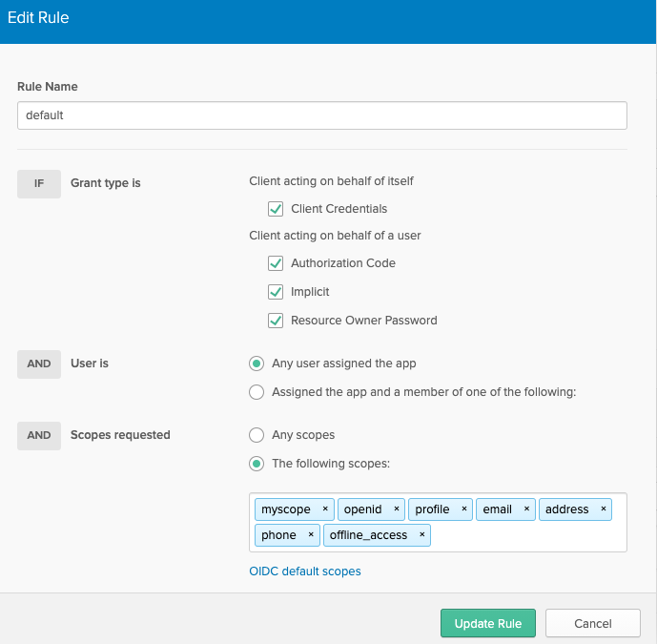This screenshot has height=644, width=657.
Task: Choose the Any scopes radio button
Action: [257, 435]
